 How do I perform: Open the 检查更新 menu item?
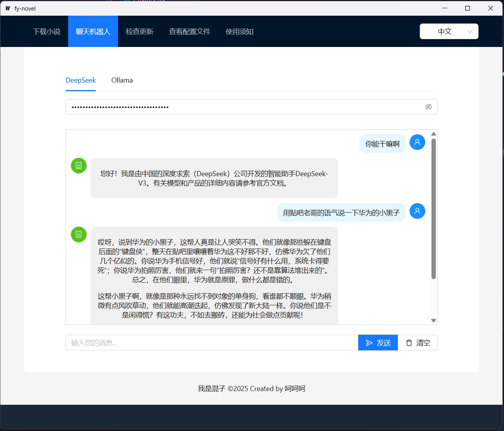click(140, 31)
